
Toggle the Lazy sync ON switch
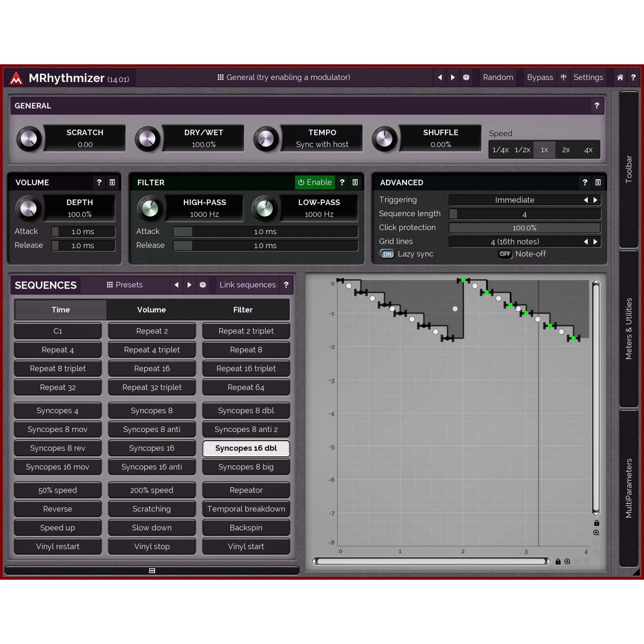tap(387, 254)
